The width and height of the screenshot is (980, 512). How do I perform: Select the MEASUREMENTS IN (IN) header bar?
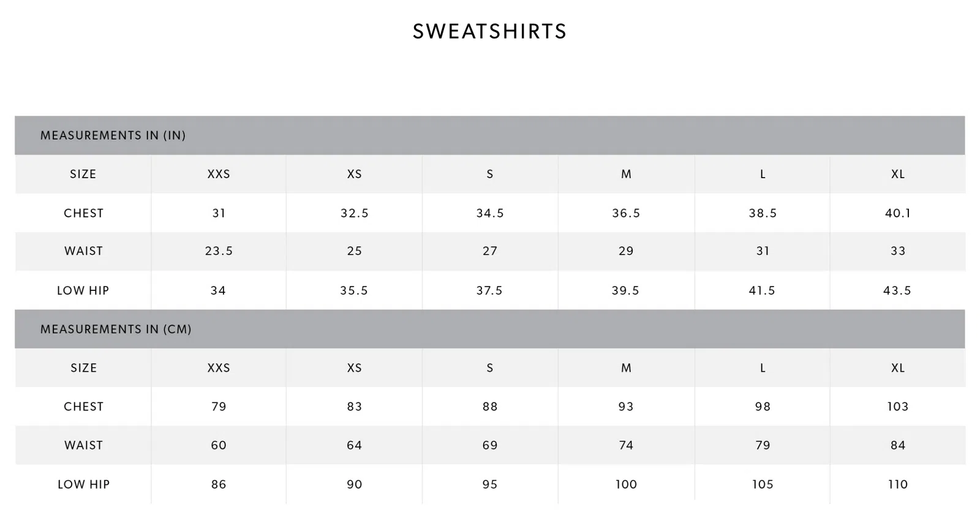pos(490,135)
